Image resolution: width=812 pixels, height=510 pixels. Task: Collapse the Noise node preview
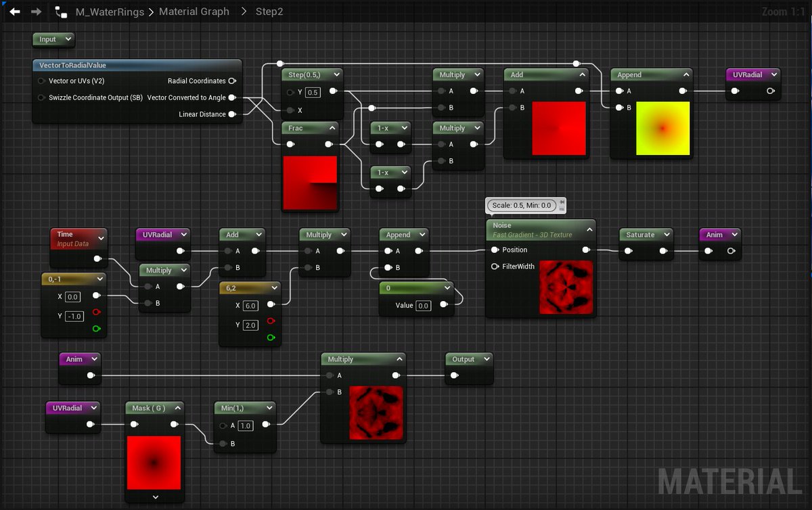pyautogui.click(x=589, y=230)
